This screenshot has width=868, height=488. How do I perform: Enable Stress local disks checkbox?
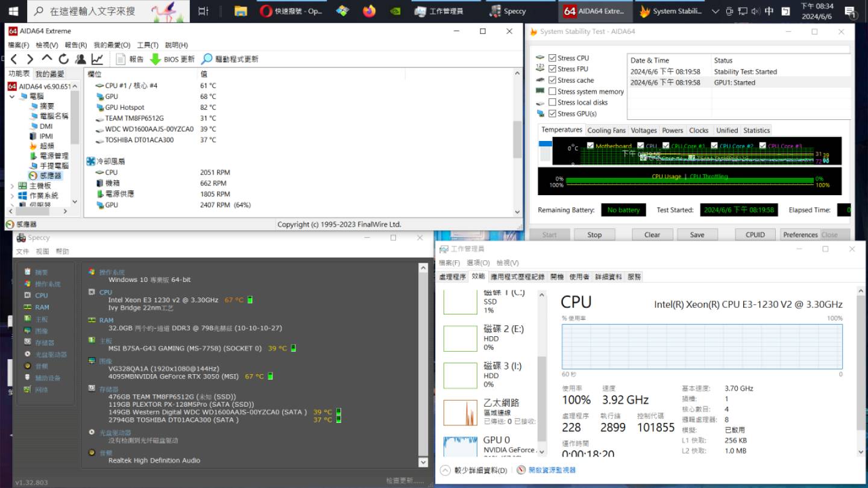pos(552,102)
